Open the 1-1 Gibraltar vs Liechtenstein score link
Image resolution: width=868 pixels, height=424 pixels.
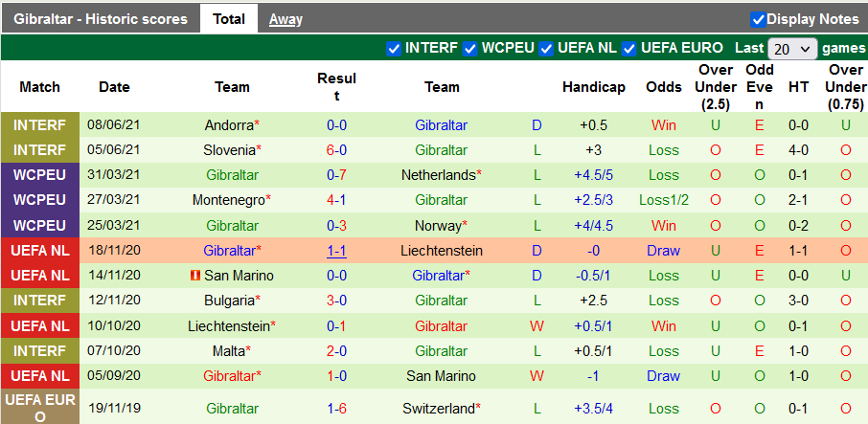click(x=336, y=251)
